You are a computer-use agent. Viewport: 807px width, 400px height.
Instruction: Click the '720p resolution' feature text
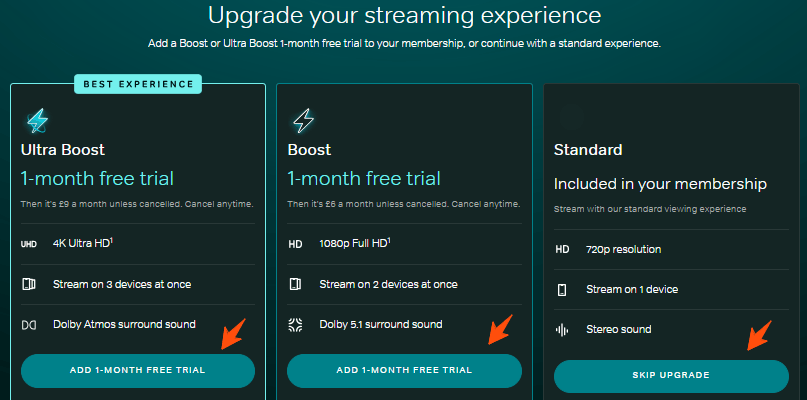624,250
